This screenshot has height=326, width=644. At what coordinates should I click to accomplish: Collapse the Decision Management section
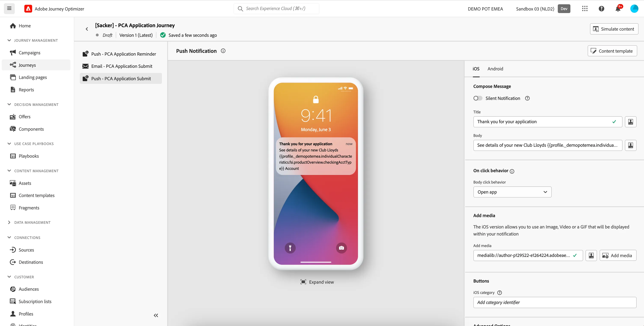[9, 104]
